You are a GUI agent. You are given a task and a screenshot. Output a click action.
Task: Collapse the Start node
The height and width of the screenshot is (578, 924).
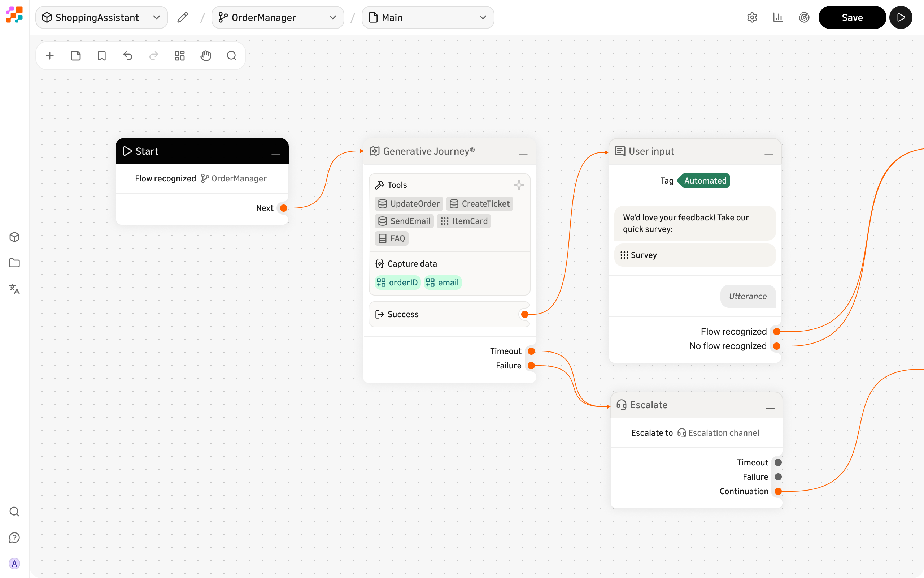pos(276,155)
